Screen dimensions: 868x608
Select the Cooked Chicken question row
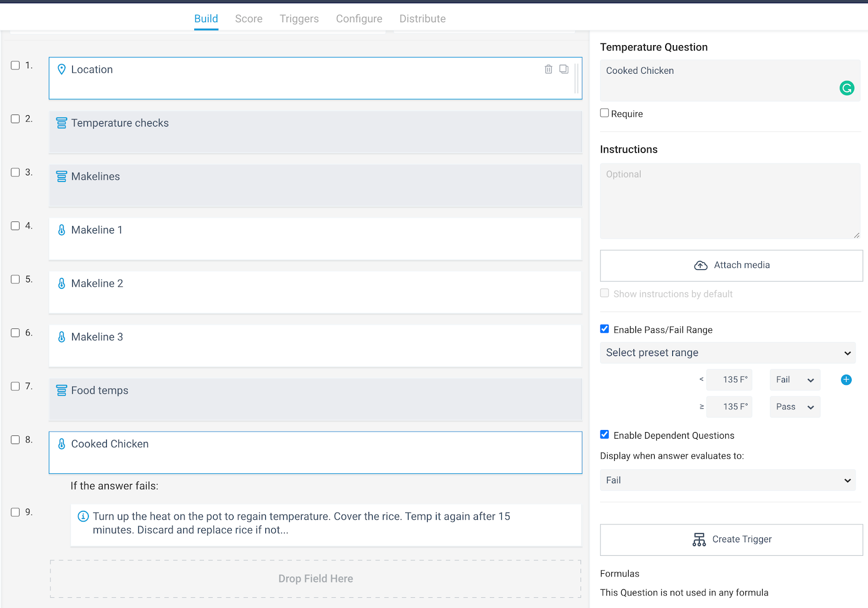point(316,453)
